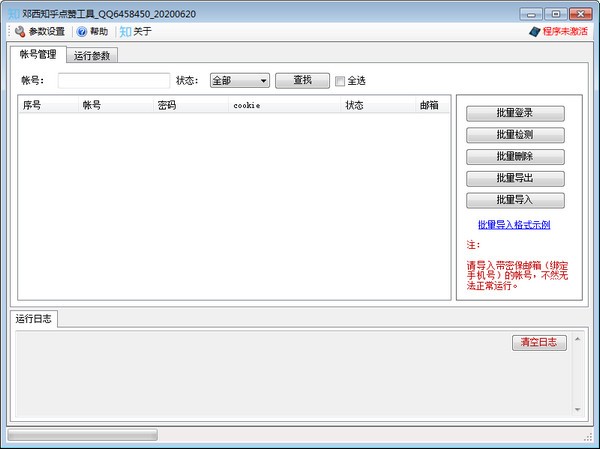This screenshot has width=600, height=449.
Task: Click the 密码 column header
Action: click(x=191, y=105)
